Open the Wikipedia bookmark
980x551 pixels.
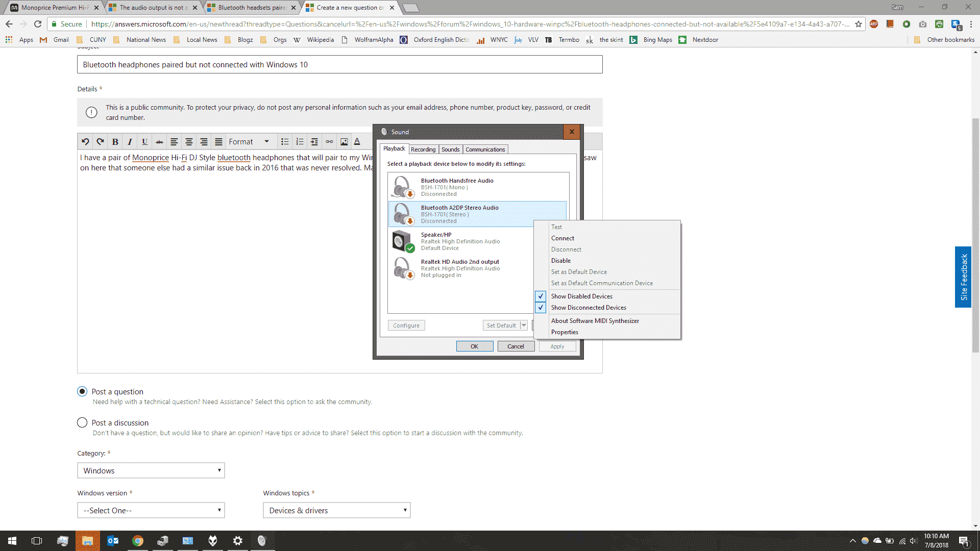click(314, 40)
